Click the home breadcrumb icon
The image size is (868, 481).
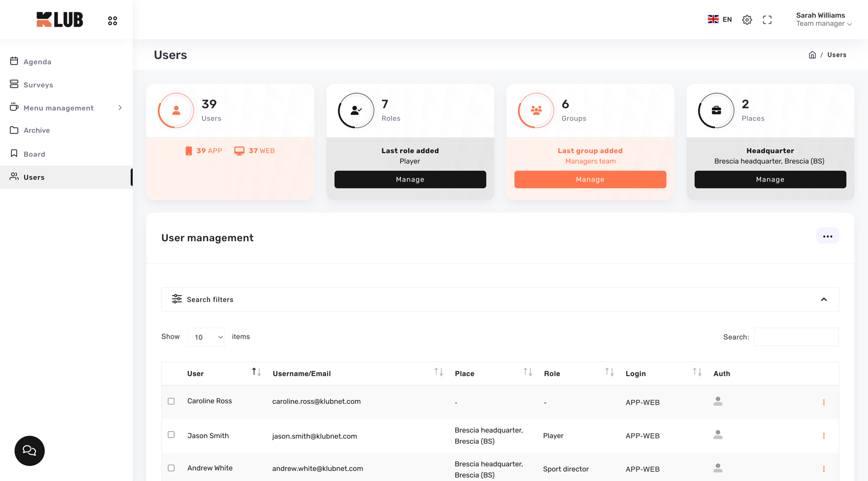click(812, 55)
